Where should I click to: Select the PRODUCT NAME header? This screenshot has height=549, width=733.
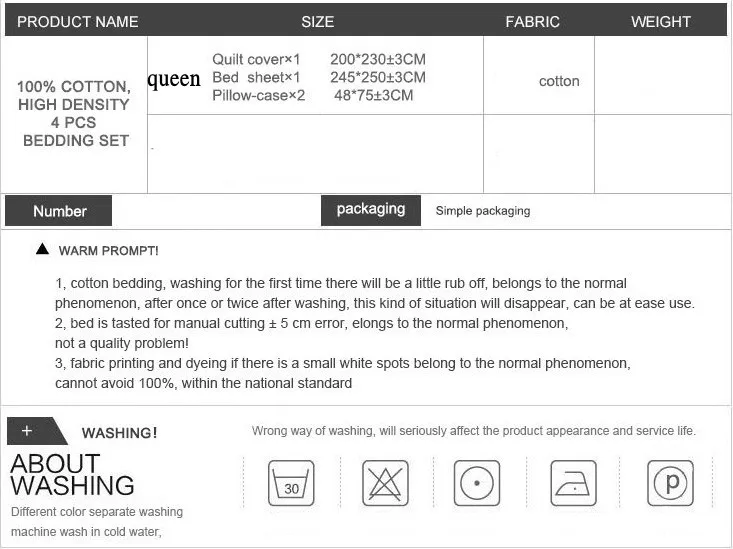click(78, 22)
